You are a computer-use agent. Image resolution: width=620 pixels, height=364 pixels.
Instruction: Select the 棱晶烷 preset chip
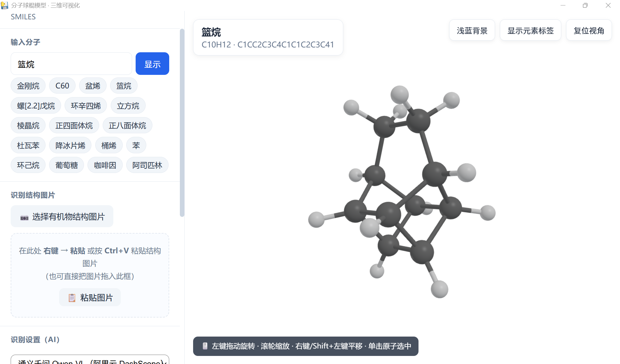click(x=28, y=125)
